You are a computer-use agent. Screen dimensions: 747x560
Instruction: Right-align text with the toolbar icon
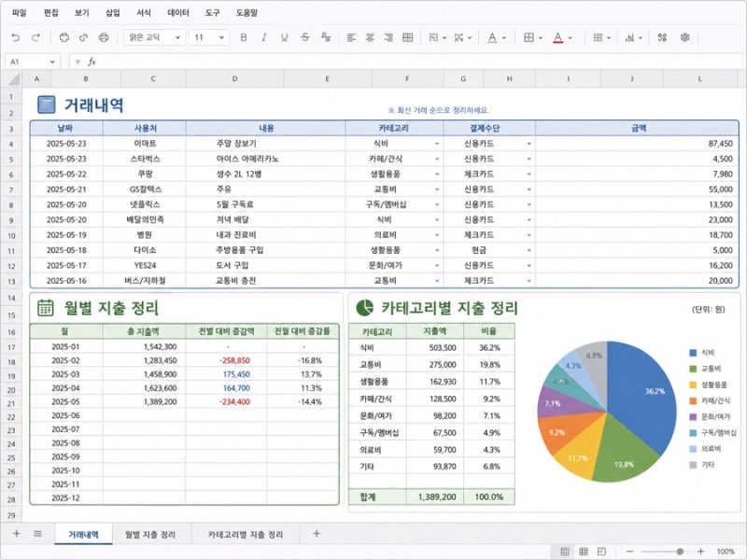click(x=388, y=37)
